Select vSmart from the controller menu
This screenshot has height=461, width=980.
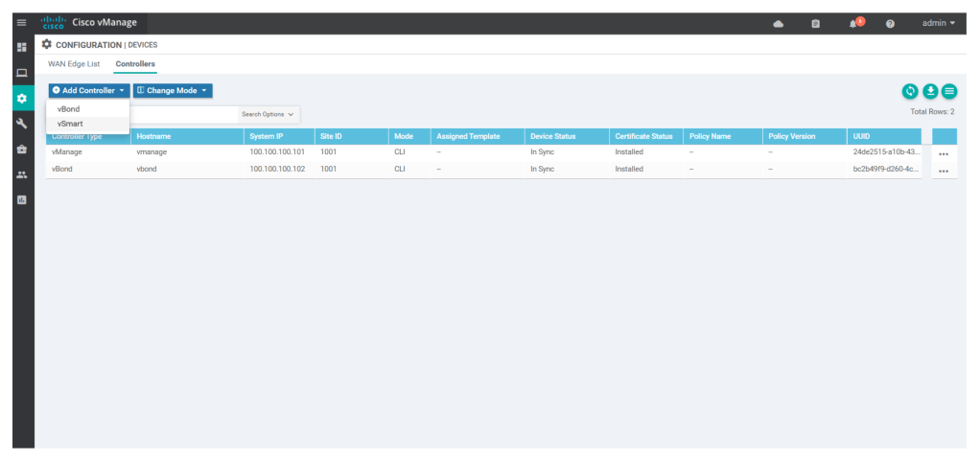tap(70, 124)
